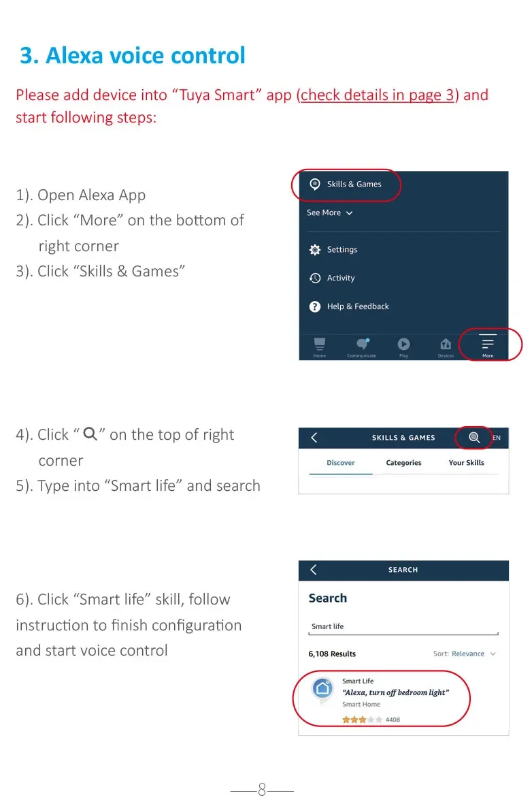532x804 pixels.
Task: Expand the See More chevron
Action: click(x=349, y=213)
